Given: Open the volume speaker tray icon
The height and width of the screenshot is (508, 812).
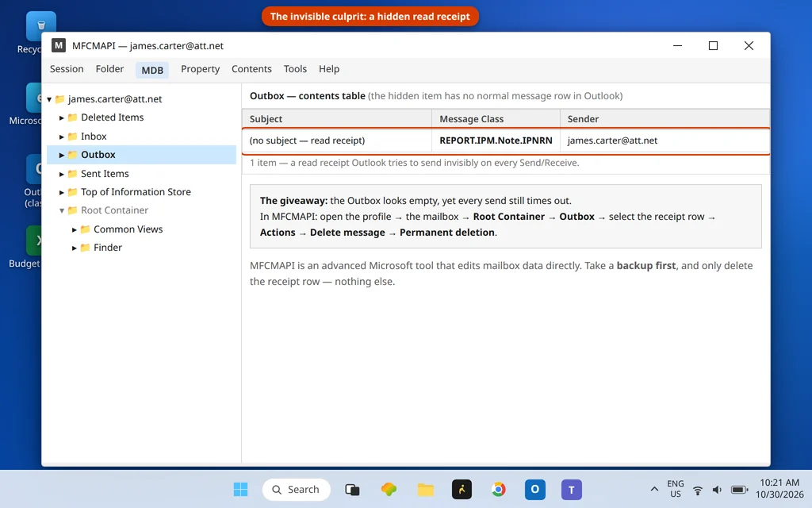Looking at the screenshot, I should click(x=717, y=490).
